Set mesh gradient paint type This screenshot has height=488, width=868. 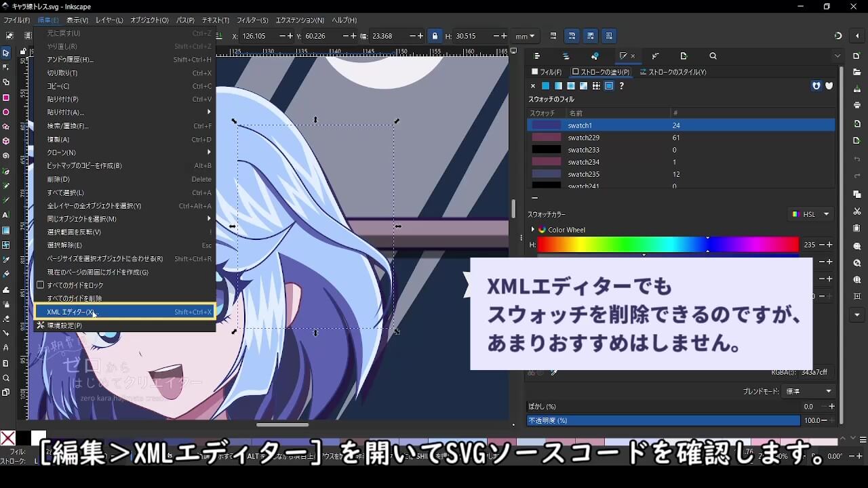[583, 86]
